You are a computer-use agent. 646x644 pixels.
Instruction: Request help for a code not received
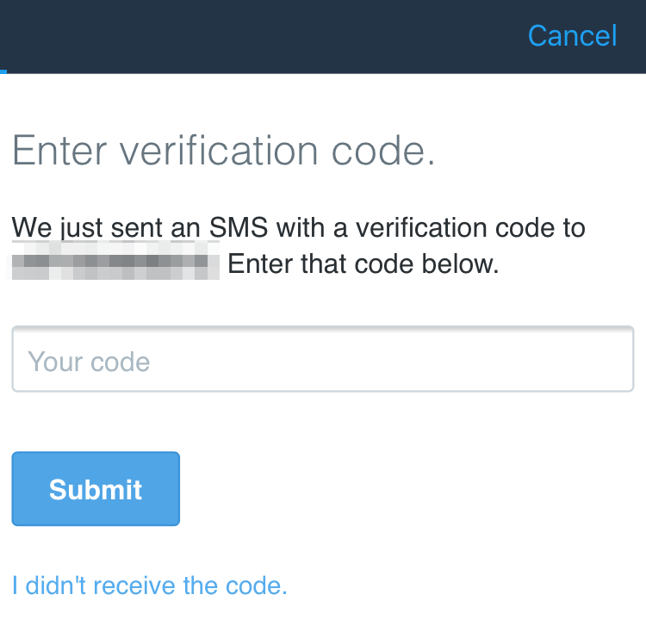[149, 586]
